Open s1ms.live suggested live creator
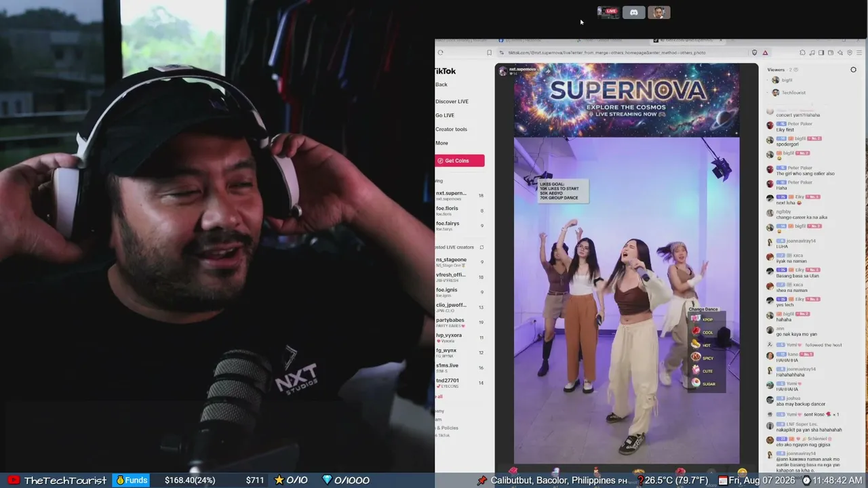The width and height of the screenshot is (868, 488). tap(460, 367)
